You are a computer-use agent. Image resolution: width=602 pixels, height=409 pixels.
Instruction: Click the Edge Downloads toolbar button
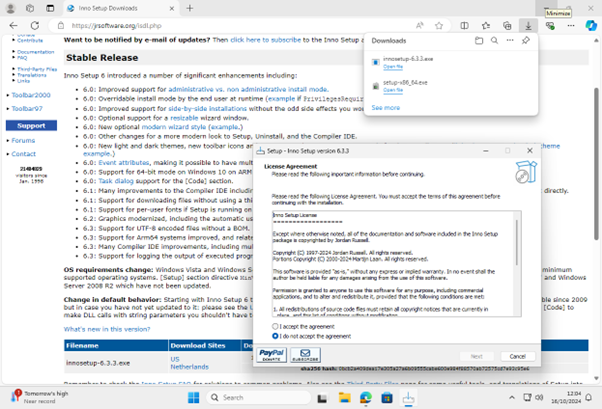coord(529,25)
